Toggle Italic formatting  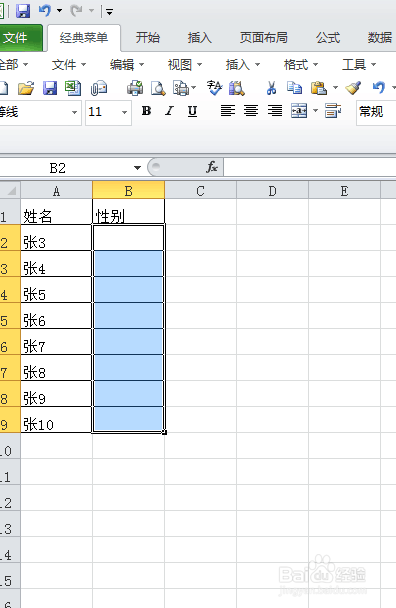[169, 111]
